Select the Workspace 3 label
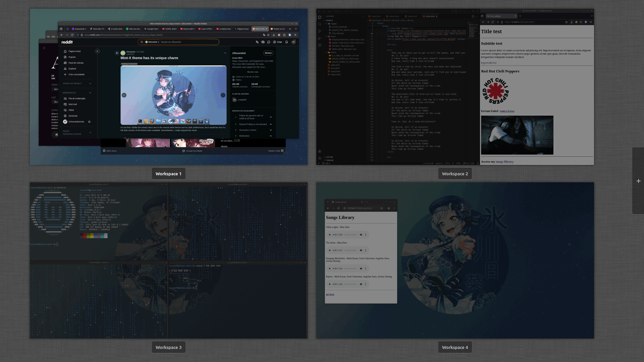Viewport: 644px width, 362px height. tap(169, 348)
